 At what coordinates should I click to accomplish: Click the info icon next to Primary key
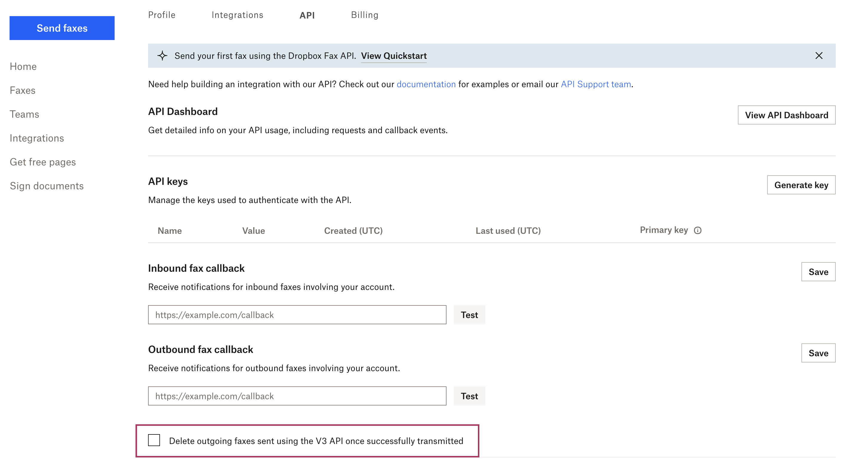[x=698, y=230]
